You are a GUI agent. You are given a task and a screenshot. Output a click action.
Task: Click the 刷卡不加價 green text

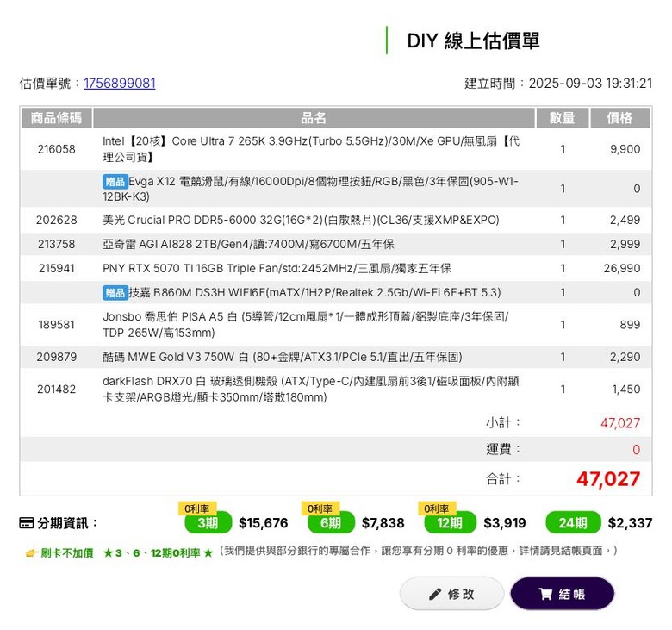(x=67, y=552)
